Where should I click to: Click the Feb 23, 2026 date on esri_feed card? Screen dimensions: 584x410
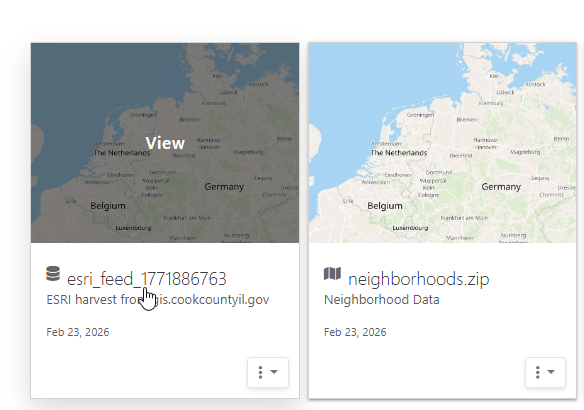(78, 332)
